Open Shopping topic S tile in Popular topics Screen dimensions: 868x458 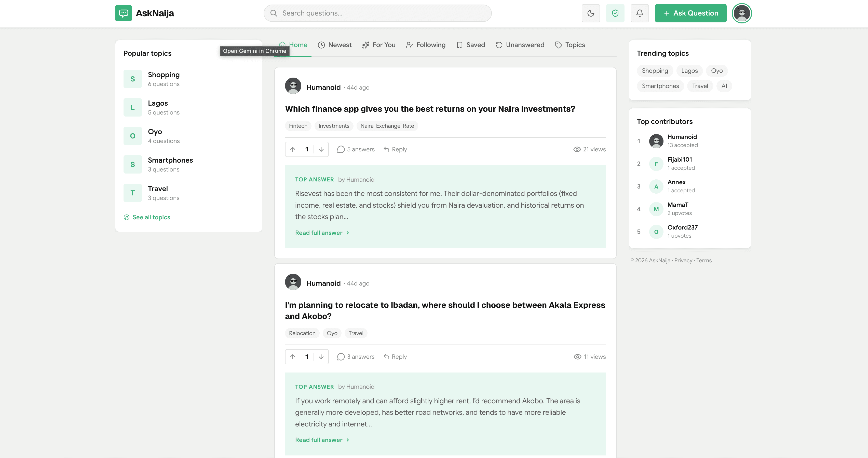tap(132, 79)
